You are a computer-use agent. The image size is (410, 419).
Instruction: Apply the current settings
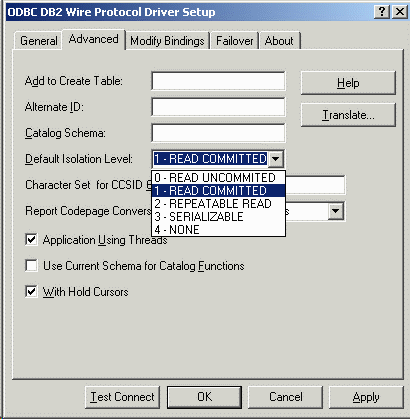point(366,397)
